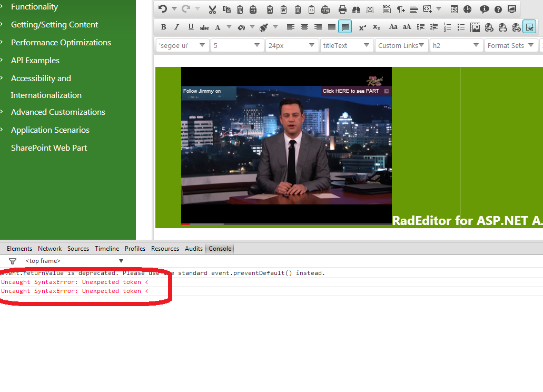Switch to the Network tab in DevTools
The width and height of the screenshot is (543, 392).
coord(50,249)
